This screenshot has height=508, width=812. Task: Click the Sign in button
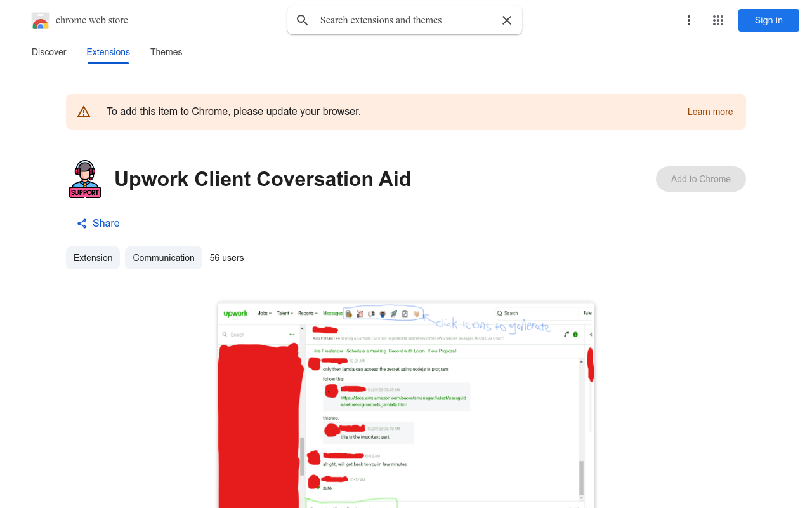point(769,20)
